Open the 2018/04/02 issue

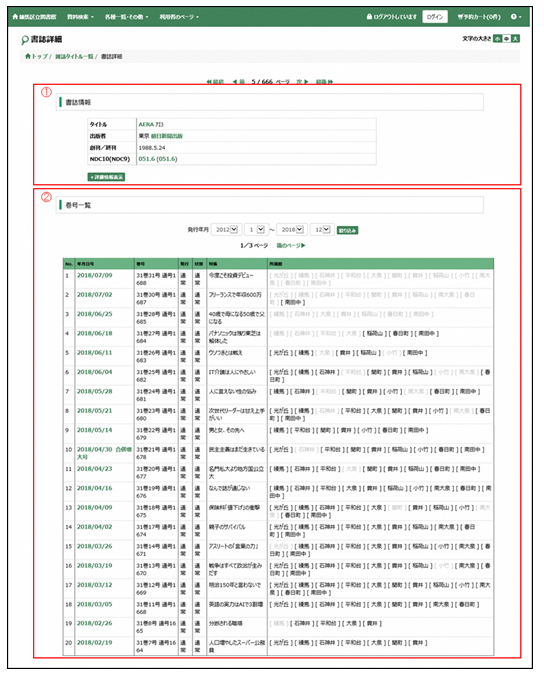[94, 527]
